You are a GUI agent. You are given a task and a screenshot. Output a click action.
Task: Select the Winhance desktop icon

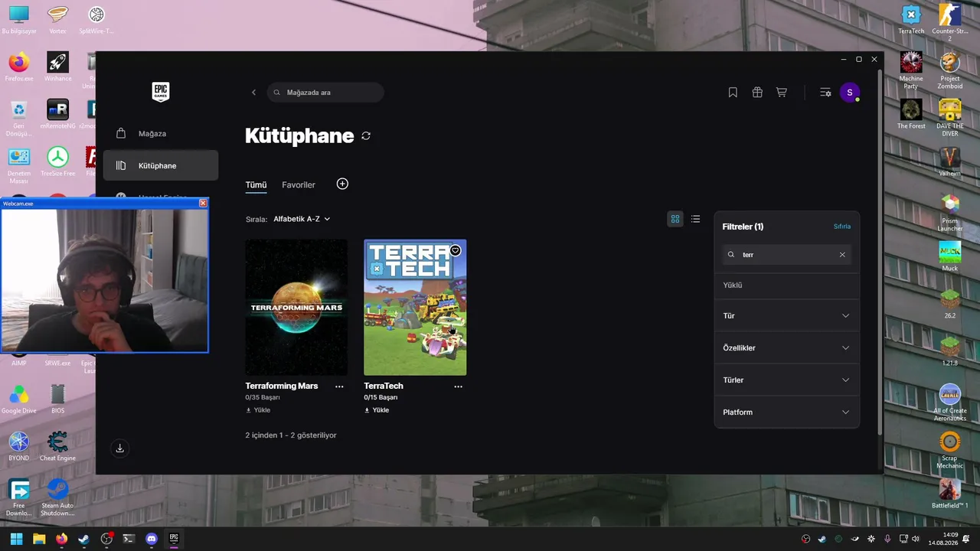tap(57, 67)
